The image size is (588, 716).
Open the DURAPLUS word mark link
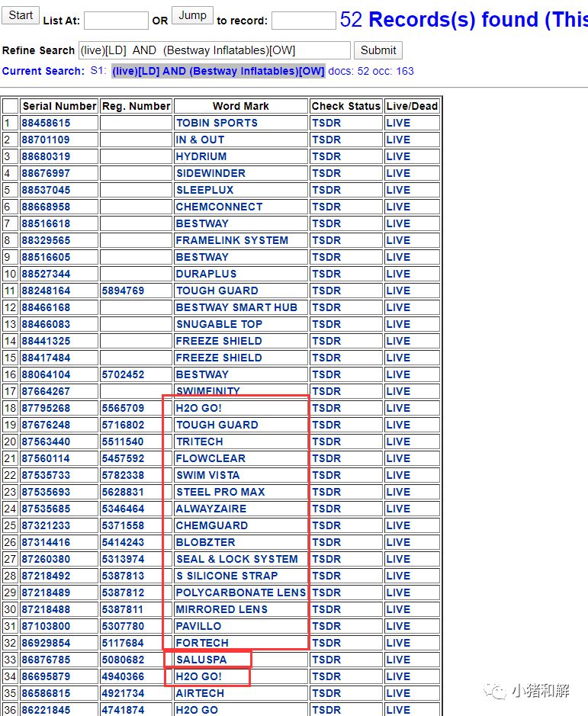coord(206,274)
